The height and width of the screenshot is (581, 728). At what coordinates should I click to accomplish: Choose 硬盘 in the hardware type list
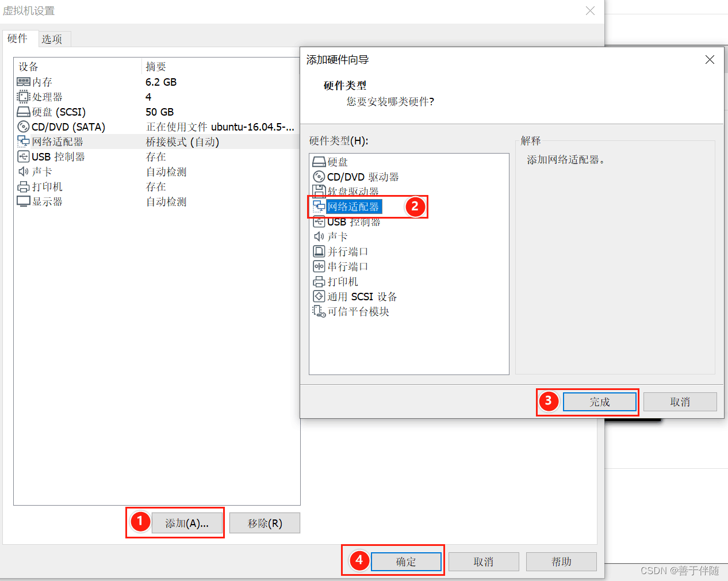click(338, 162)
